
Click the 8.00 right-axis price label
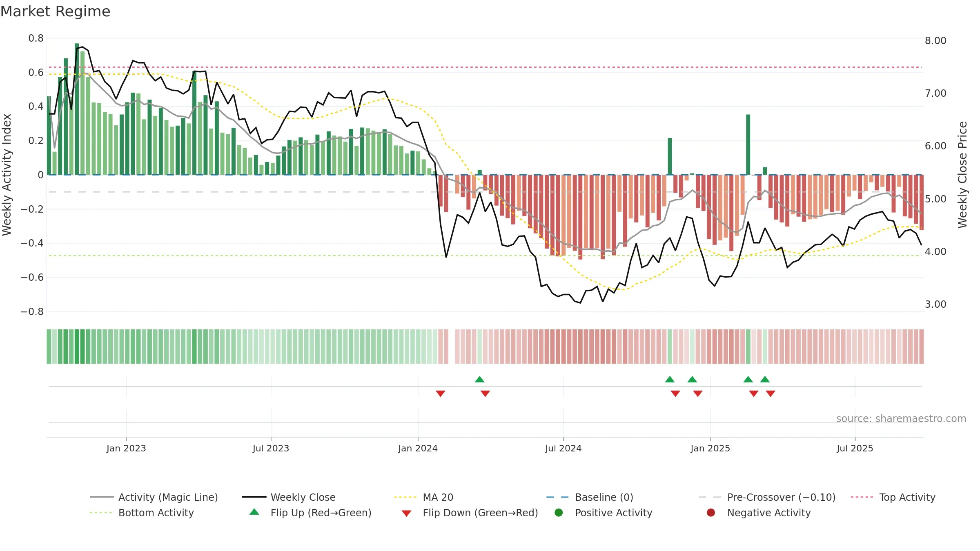pyautogui.click(x=935, y=40)
